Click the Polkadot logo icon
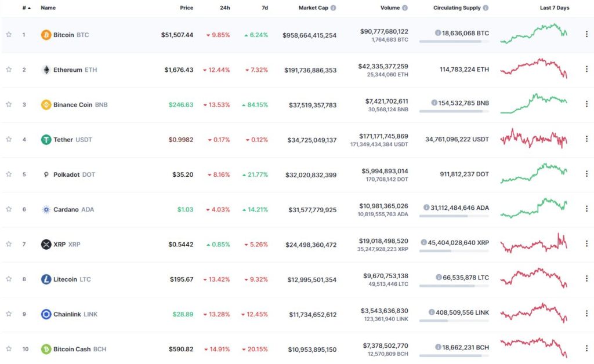Screen dimensions: 594x364 tap(46, 174)
